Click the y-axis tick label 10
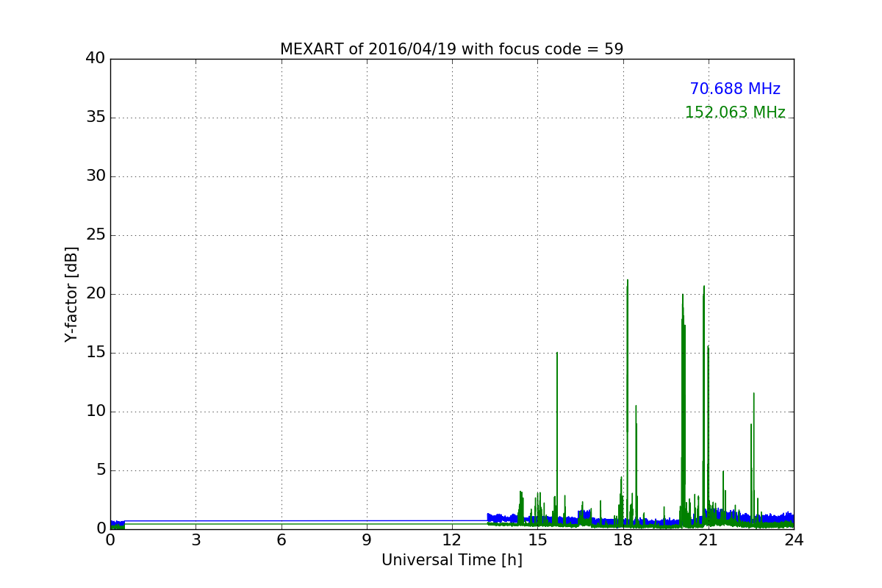 96,412
